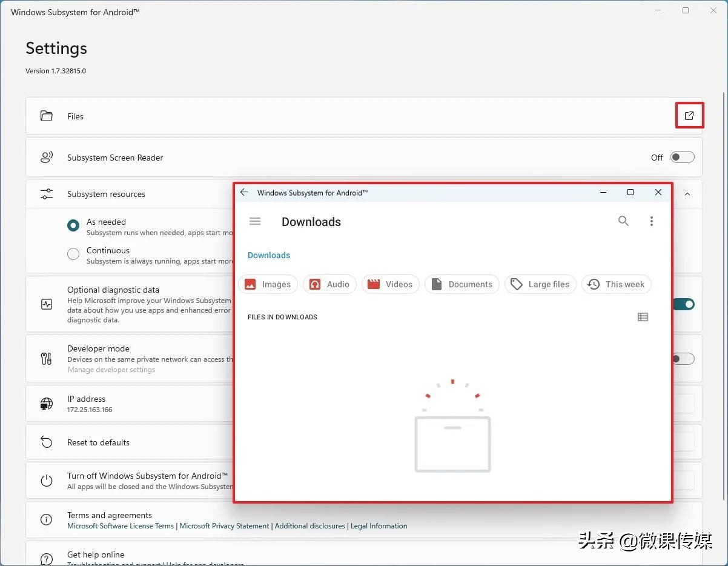Viewport: 728px width, 566px height.
Task: Open Microsoft Privacy Statement link
Action: pyautogui.click(x=224, y=526)
